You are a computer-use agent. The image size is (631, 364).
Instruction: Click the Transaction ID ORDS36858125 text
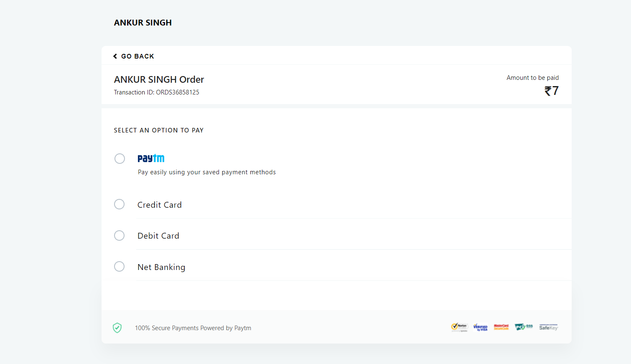pyautogui.click(x=157, y=92)
